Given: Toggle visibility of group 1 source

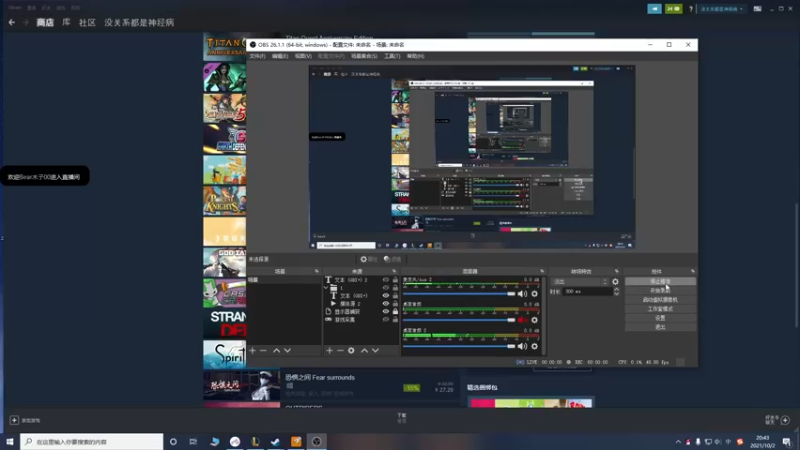Looking at the screenshot, I should [386, 288].
